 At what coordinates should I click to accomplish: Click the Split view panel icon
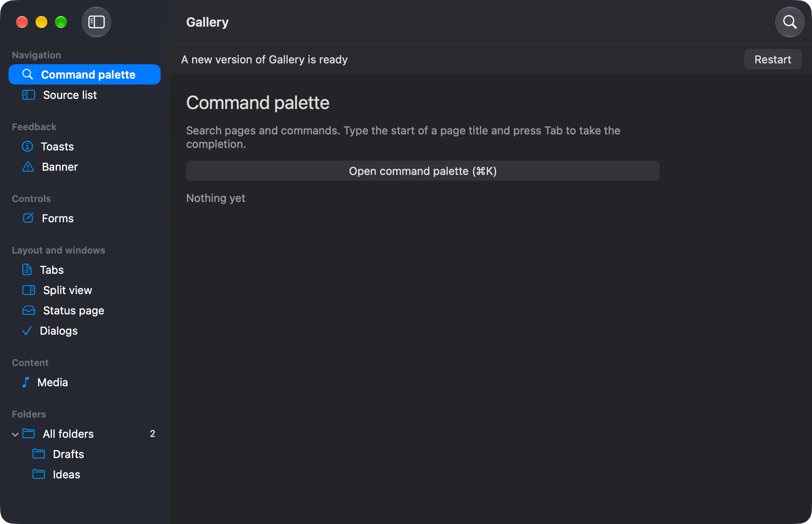pos(28,290)
